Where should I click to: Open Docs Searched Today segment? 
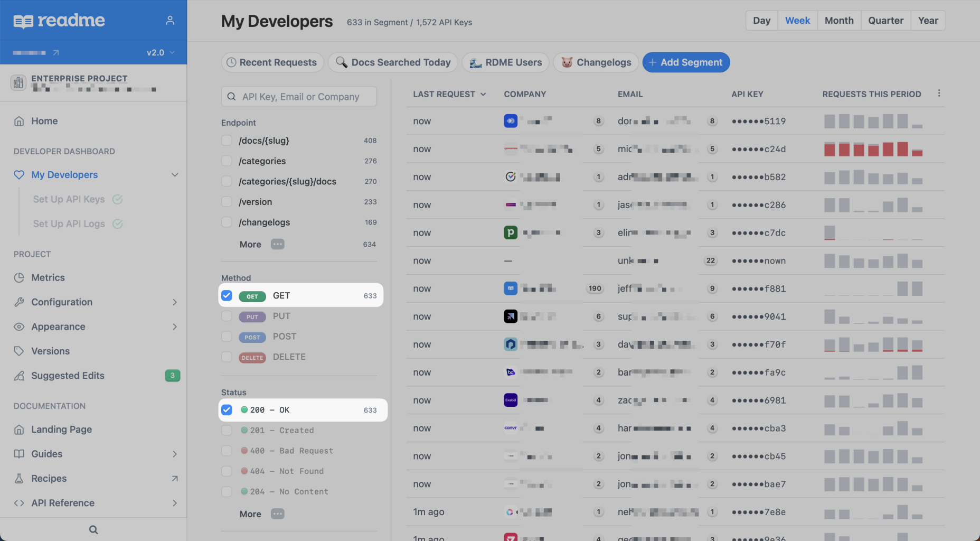click(x=393, y=62)
